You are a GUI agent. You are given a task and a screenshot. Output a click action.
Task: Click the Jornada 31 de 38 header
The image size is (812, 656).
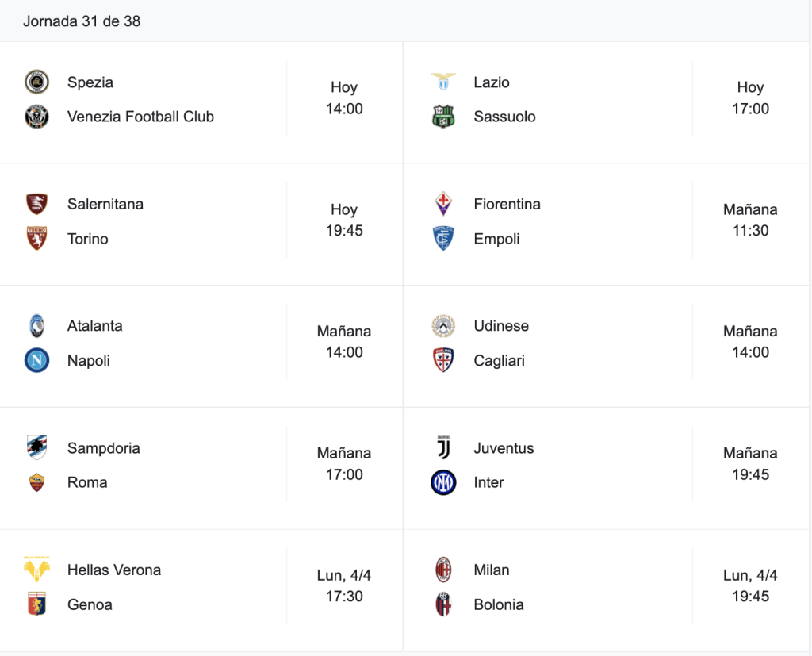(82, 21)
